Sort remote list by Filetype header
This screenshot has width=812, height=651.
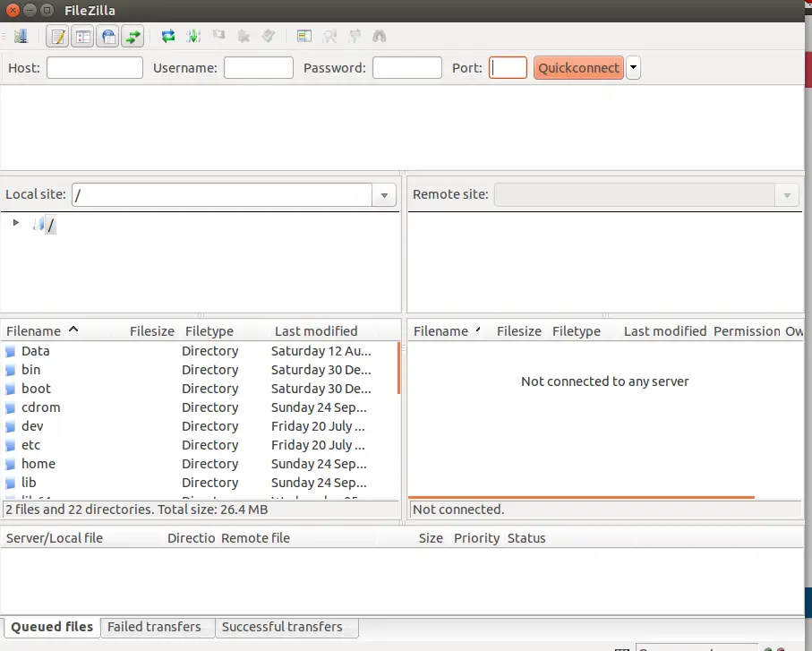point(577,331)
